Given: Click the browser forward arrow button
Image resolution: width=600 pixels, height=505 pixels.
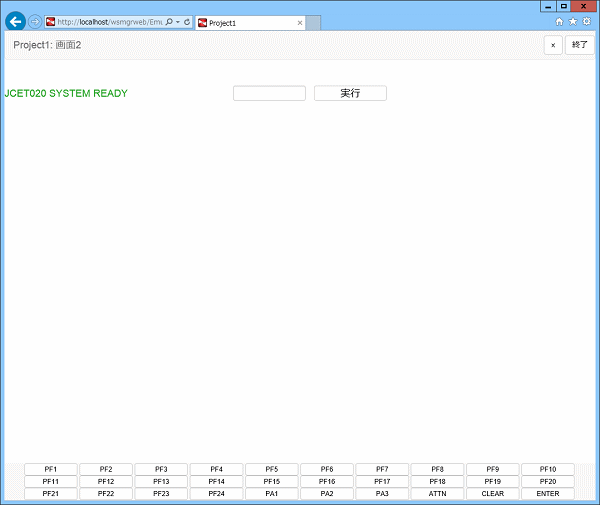Looking at the screenshot, I should [x=35, y=22].
